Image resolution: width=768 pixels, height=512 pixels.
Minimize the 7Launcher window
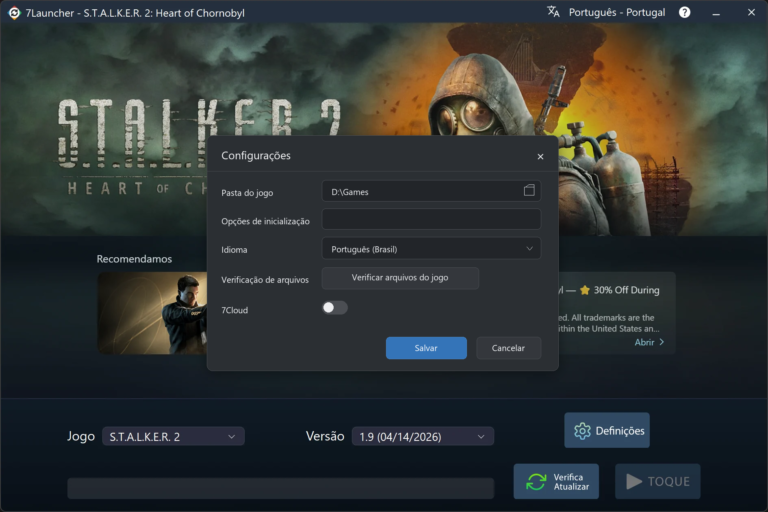[x=716, y=13]
